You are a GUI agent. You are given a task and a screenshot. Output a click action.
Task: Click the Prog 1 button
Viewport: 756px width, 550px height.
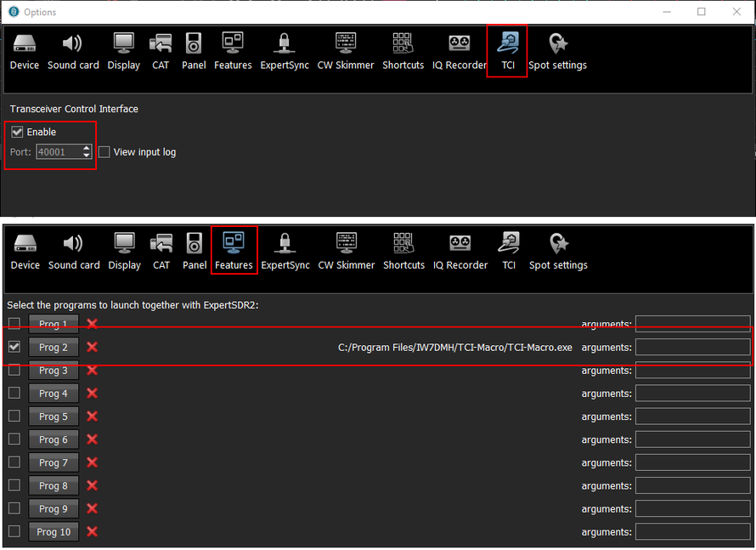click(x=54, y=324)
